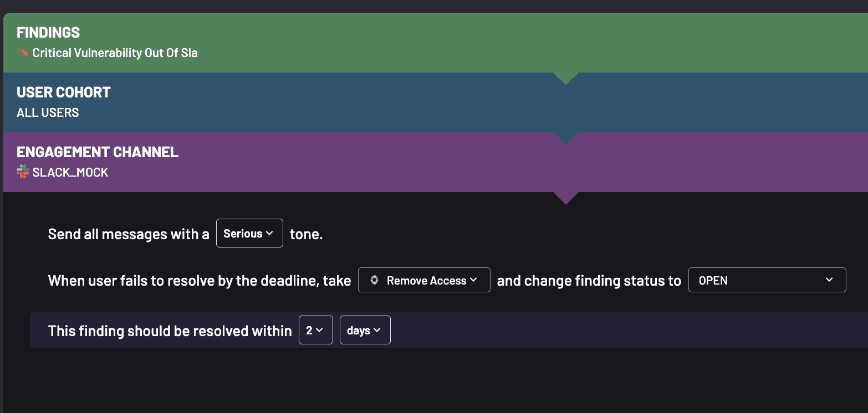Click the USER COHORT banner
The height and width of the screenshot is (413, 868).
[x=277, y=103]
